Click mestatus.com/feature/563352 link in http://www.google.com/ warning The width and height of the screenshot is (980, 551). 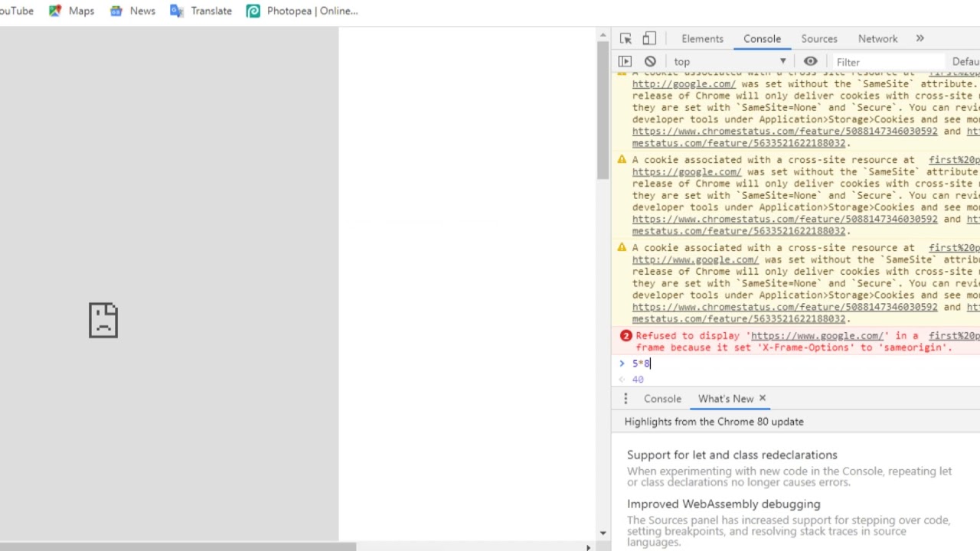click(739, 319)
